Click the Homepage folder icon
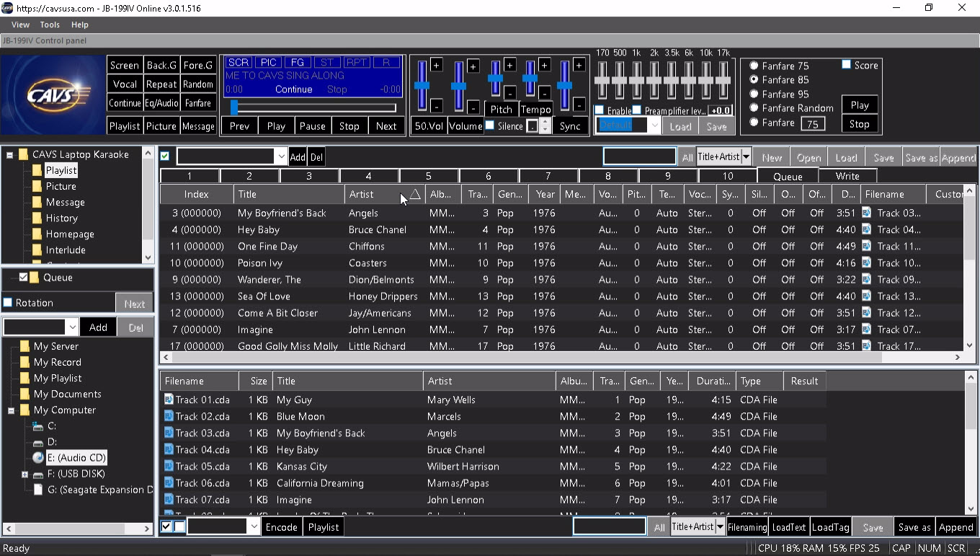This screenshot has width=980, height=556. [x=37, y=234]
